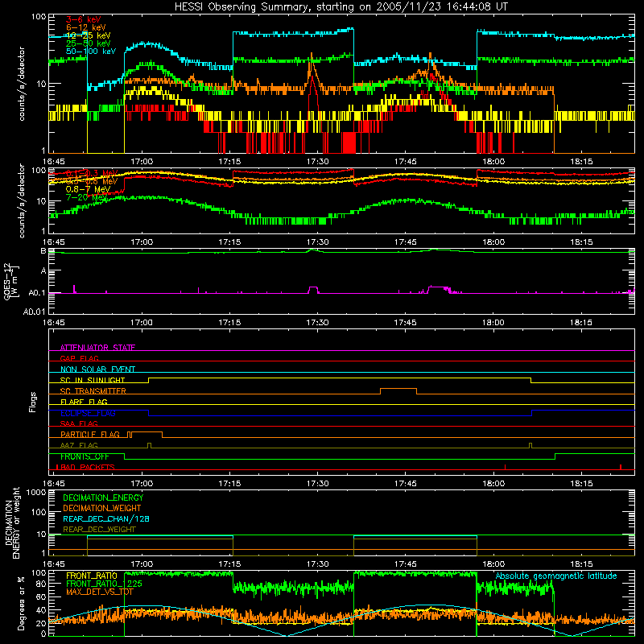Select the A0.1 tick label on GOES panel
The image size is (644, 644).
[36, 293]
